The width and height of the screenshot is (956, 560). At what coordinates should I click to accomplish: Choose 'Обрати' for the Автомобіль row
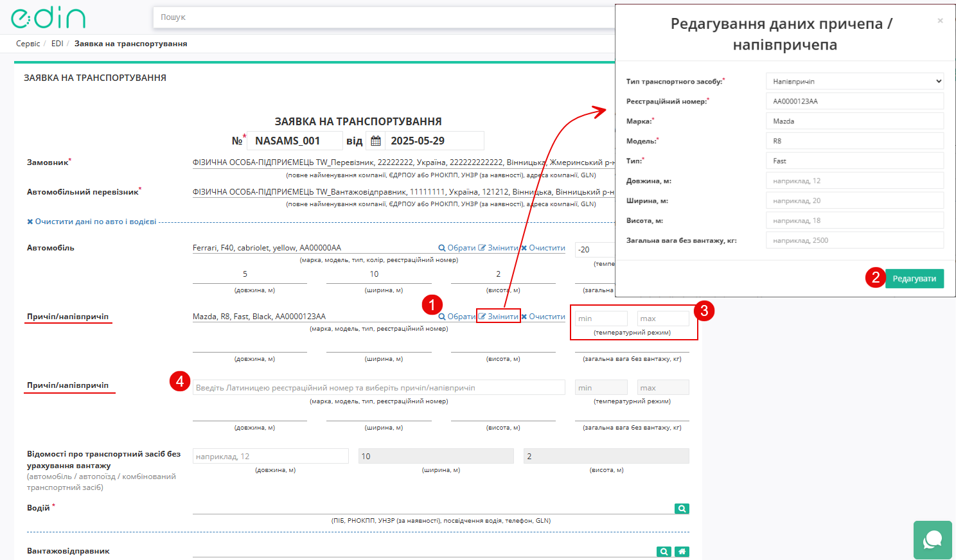coord(457,248)
